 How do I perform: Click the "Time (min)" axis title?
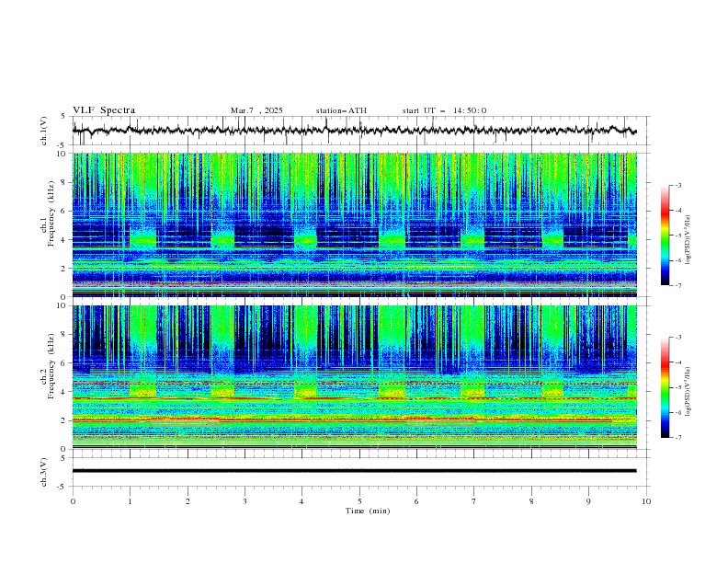point(368,511)
